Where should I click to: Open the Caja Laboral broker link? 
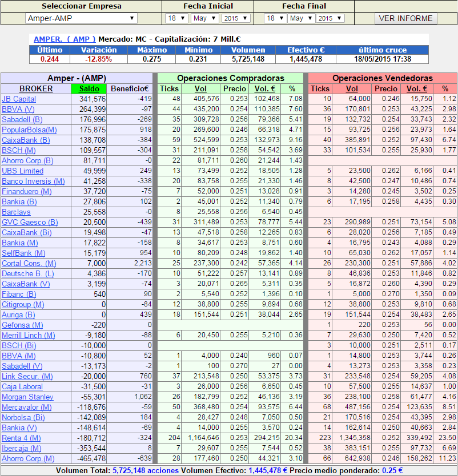point(22,387)
